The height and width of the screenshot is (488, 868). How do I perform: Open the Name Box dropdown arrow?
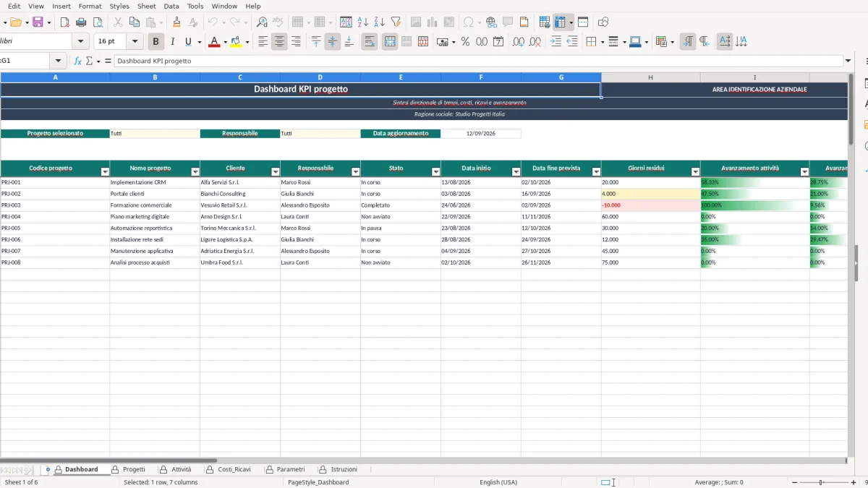click(x=58, y=61)
